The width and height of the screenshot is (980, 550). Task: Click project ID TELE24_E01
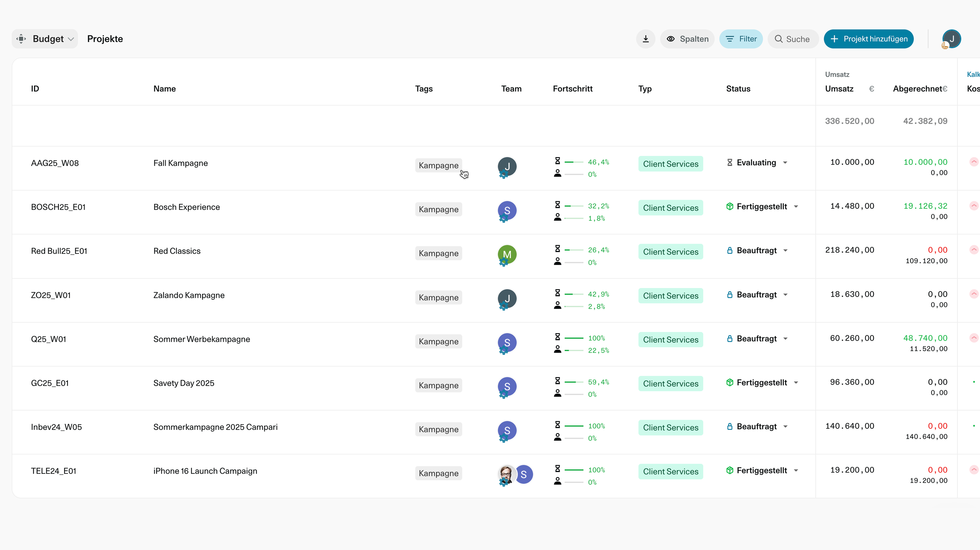(54, 471)
